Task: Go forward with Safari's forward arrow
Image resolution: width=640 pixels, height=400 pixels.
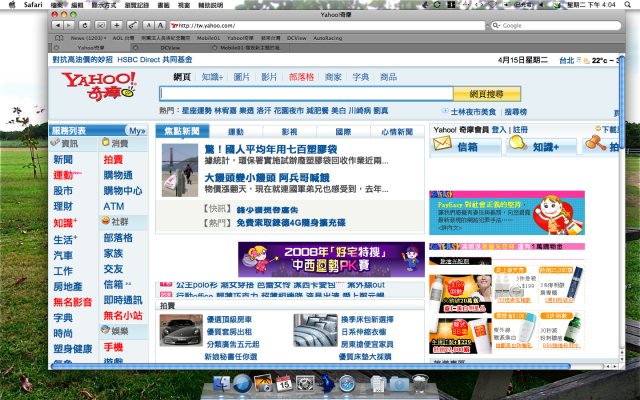Action: pos(69,25)
